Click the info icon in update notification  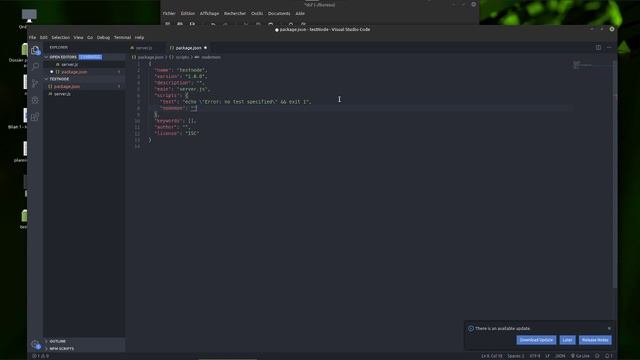click(471, 328)
